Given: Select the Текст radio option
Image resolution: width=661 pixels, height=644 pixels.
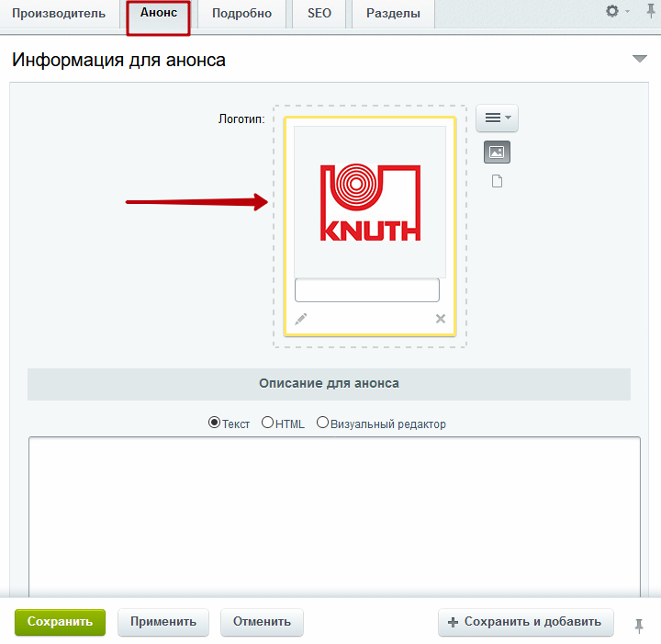Looking at the screenshot, I should (x=214, y=423).
